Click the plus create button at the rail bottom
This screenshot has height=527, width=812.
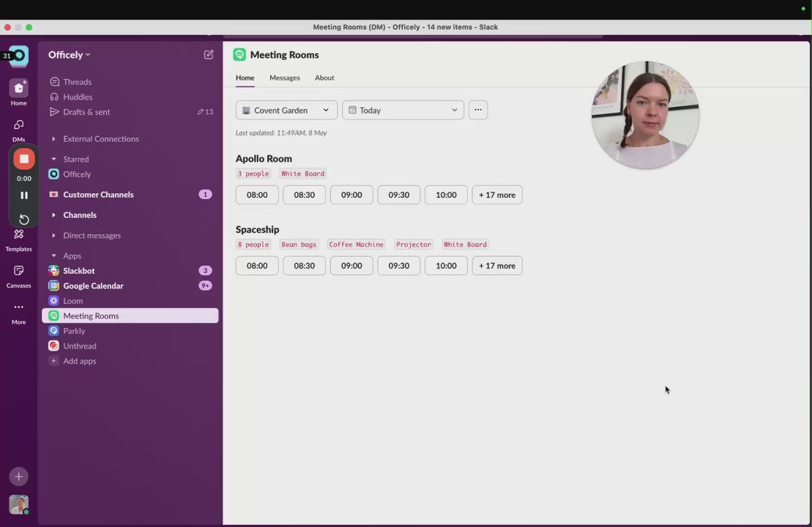tap(18, 476)
